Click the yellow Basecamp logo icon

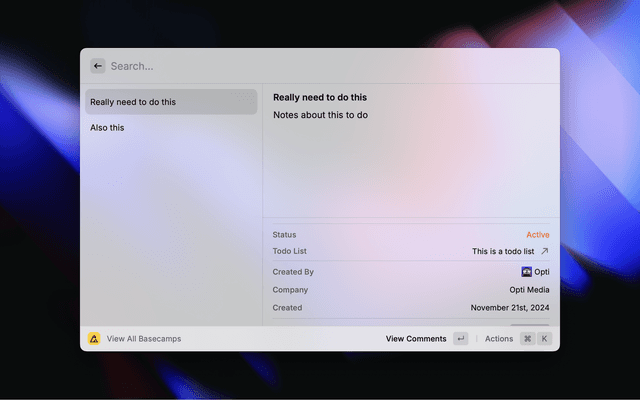tap(94, 339)
